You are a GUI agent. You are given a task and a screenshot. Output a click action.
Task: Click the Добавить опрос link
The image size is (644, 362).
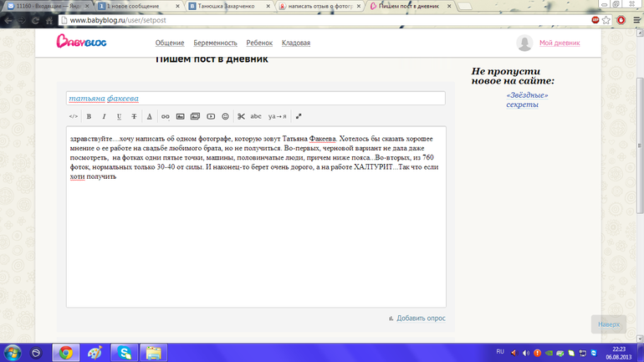coord(421,318)
